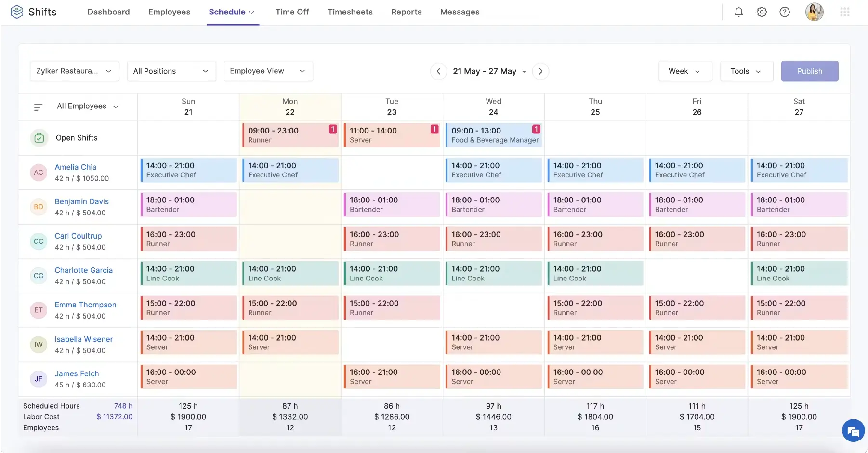Image resolution: width=868 pixels, height=453 pixels.
Task: Select Benjamin Davis's Tuesday Bartender shift
Action: [x=392, y=204]
